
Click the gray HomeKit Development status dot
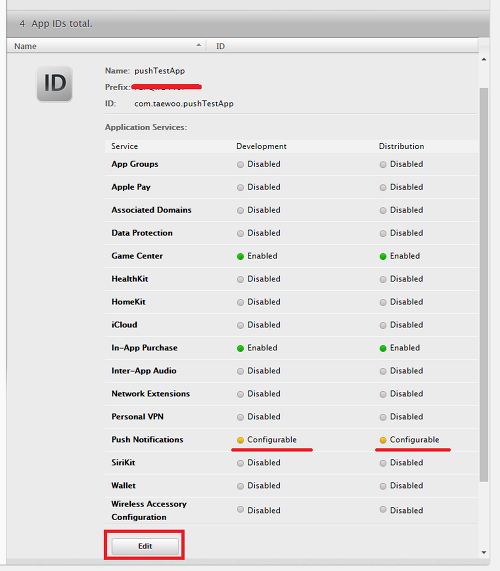(x=240, y=303)
